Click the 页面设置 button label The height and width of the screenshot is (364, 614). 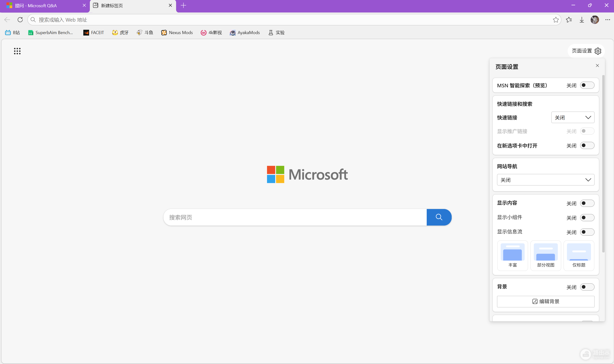pos(582,51)
